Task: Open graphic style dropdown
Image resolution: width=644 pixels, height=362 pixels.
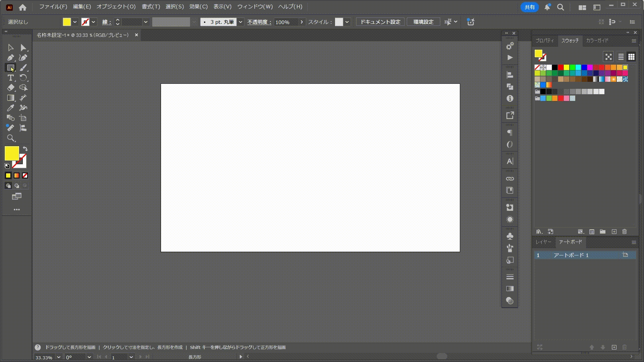Action: (347, 22)
